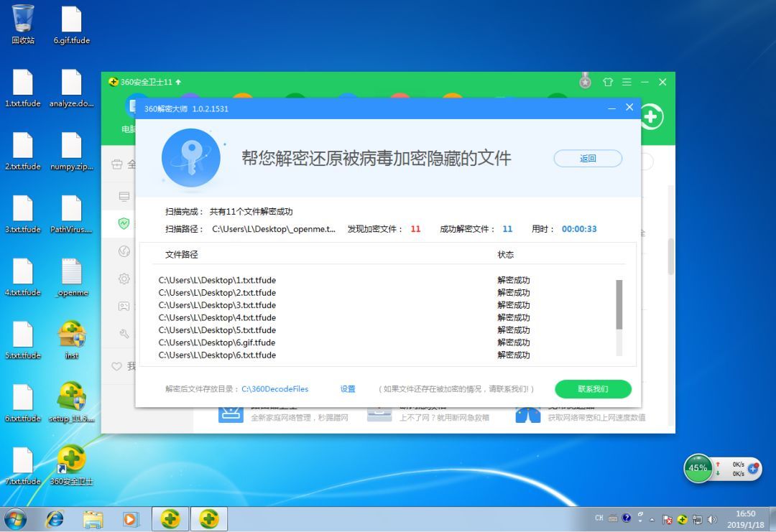Click the 状态 column header
The width and height of the screenshot is (776, 532).
click(505, 255)
